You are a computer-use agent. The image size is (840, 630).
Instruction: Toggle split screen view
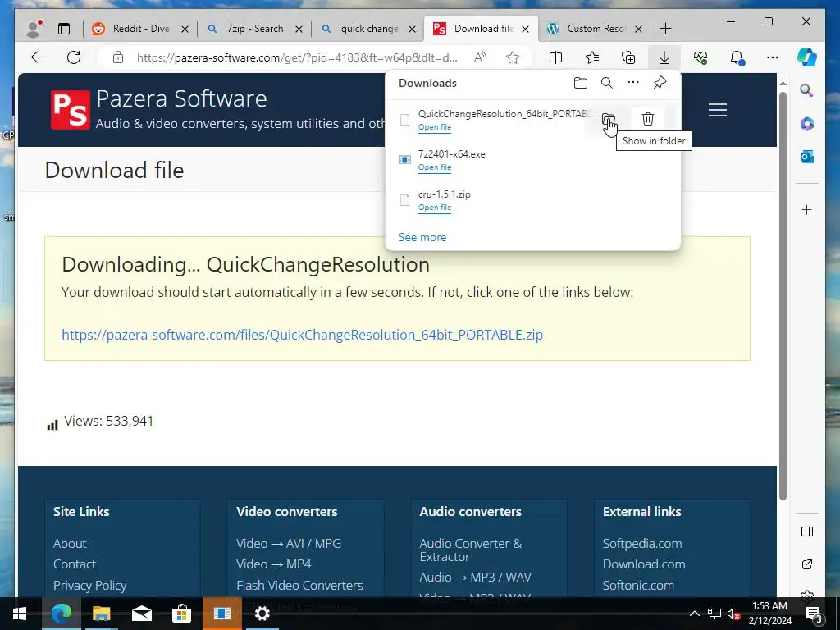(555, 57)
